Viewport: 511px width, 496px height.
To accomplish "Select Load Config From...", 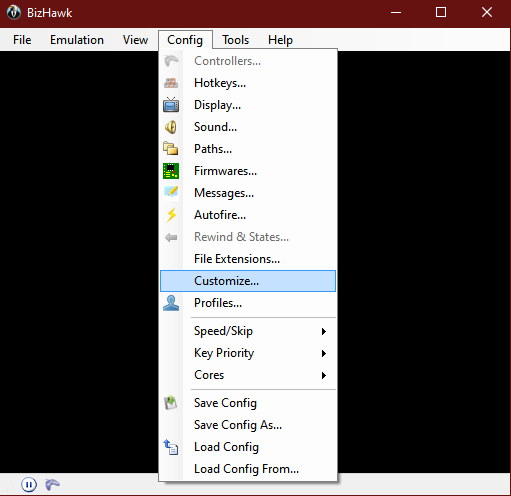I will tap(248, 469).
